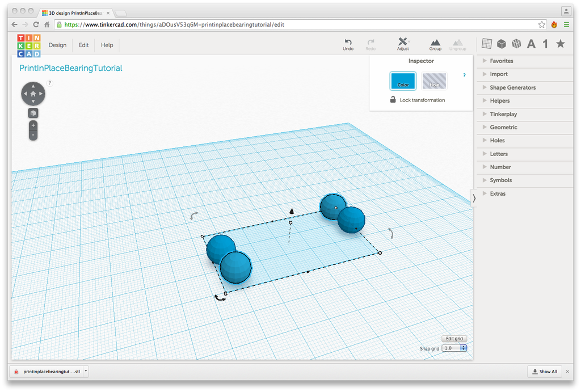
Task: Open the Design menu
Action: tap(57, 45)
